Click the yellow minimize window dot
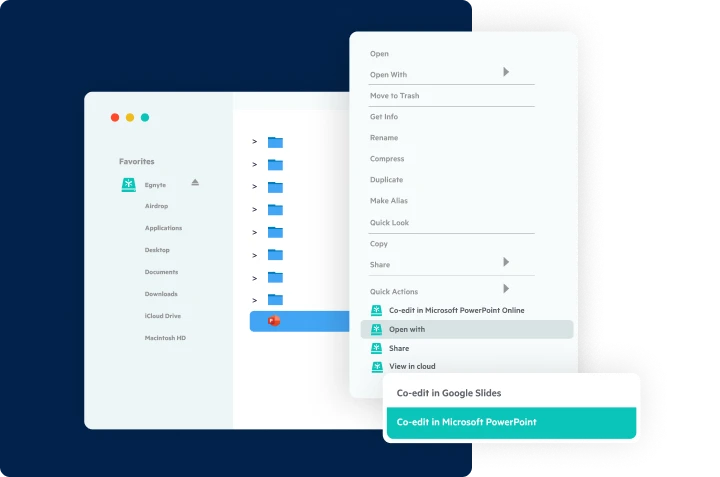Screen dimensions: 720x477 pyautogui.click(x=130, y=118)
